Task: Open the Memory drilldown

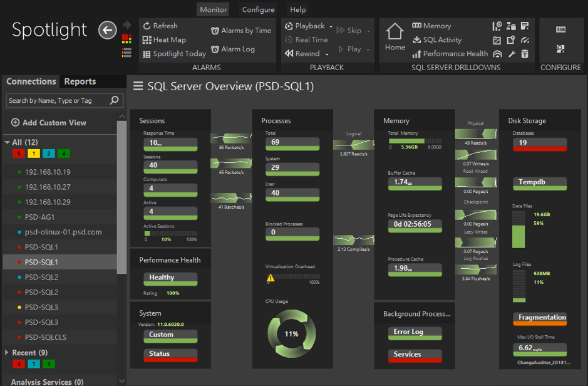Action: coord(435,26)
